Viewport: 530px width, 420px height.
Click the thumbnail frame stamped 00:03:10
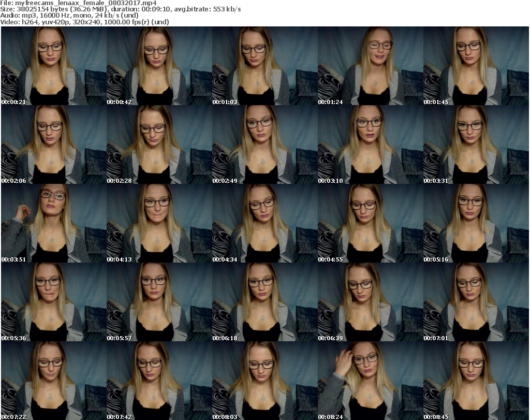click(371, 144)
